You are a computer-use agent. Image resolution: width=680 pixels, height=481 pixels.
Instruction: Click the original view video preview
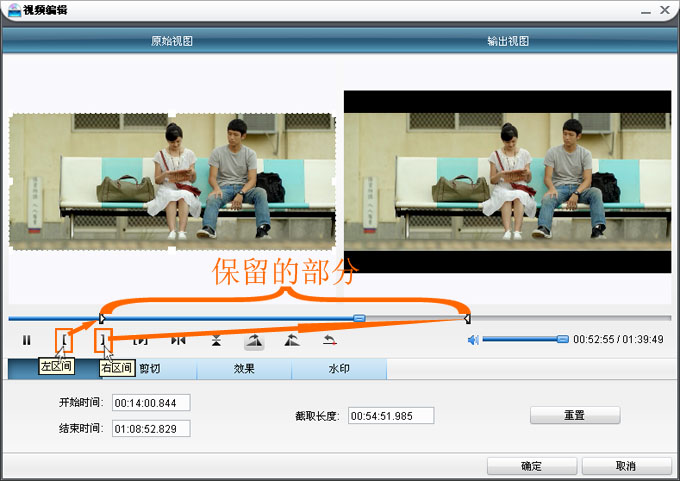(172, 181)
